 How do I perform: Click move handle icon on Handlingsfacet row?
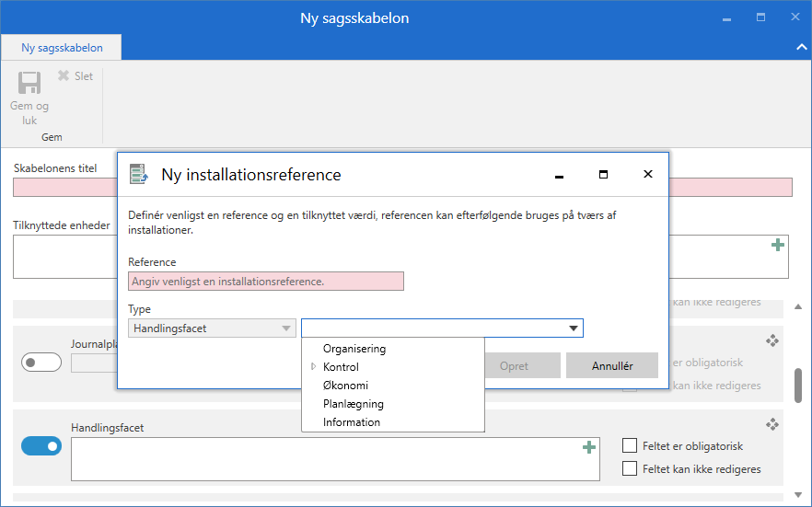[x=772, y=424]
